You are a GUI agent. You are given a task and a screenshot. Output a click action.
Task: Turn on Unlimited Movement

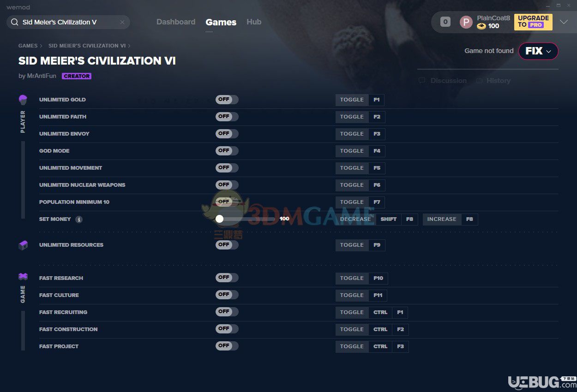227,168
